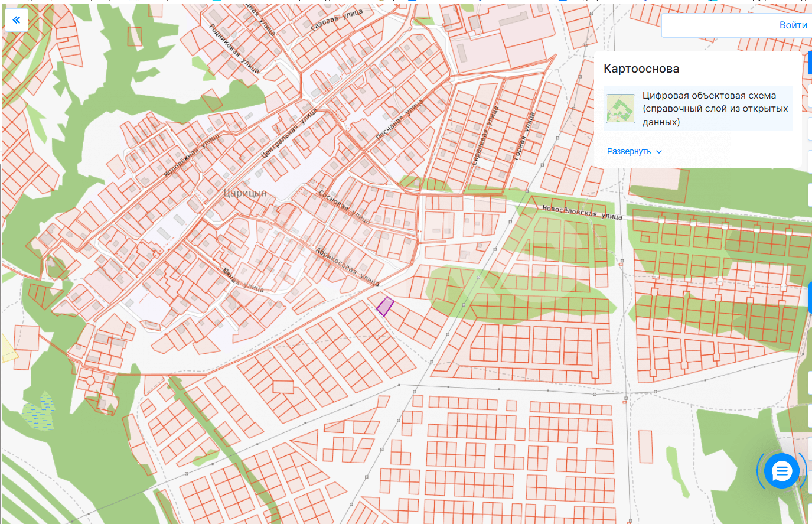812x524 pixels.
Task: Click the Новосёловская улица street label
Action: pyautogui.click(x=582, y=212)
